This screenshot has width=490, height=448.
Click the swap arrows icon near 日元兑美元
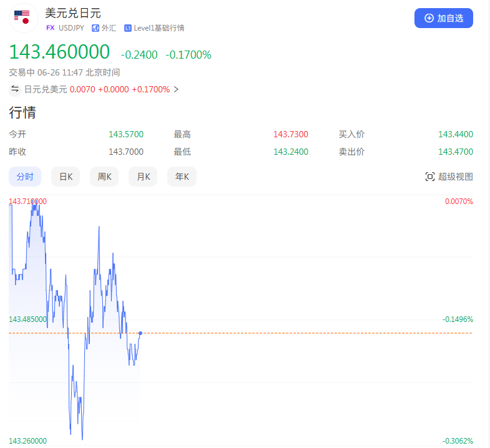[x=15, y=89]
